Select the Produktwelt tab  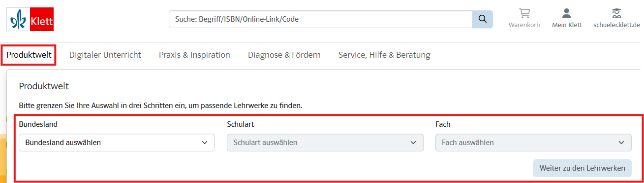click(29, 55)
